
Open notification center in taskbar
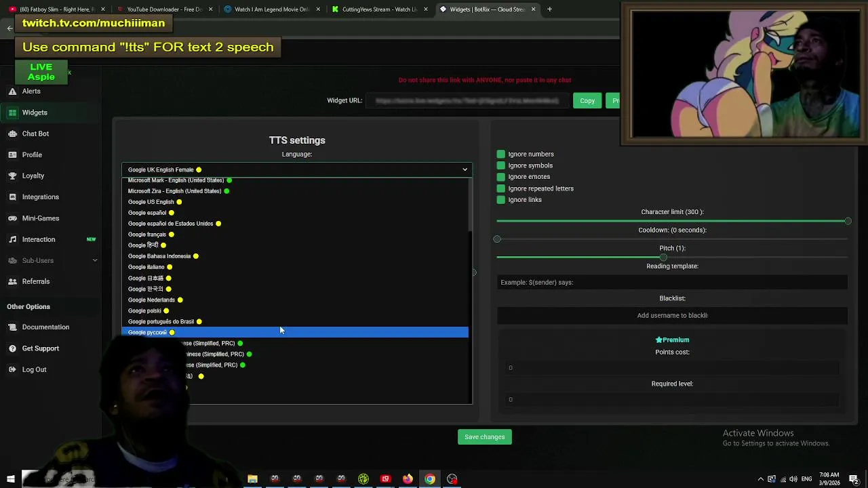(x=854, y=479)
